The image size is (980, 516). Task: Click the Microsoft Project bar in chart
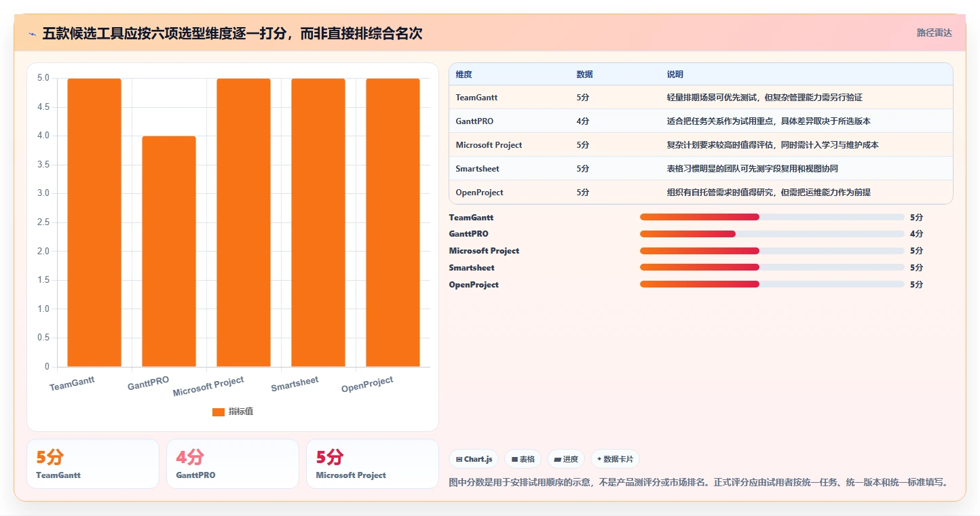tap(244, 222)
